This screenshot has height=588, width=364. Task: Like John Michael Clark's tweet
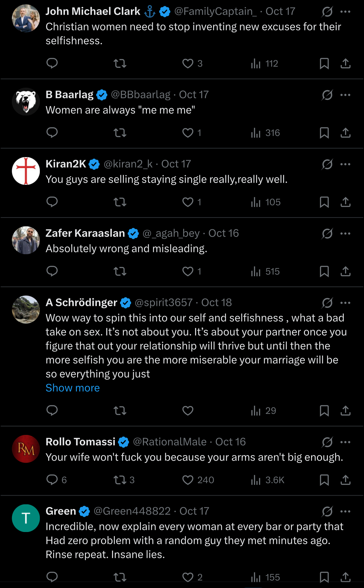pyautogui.click(x=192, y=63)
